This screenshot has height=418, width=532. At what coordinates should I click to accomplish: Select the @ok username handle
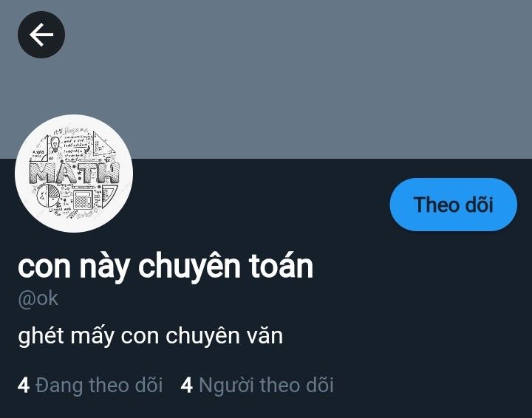click(x=38, y=298)
